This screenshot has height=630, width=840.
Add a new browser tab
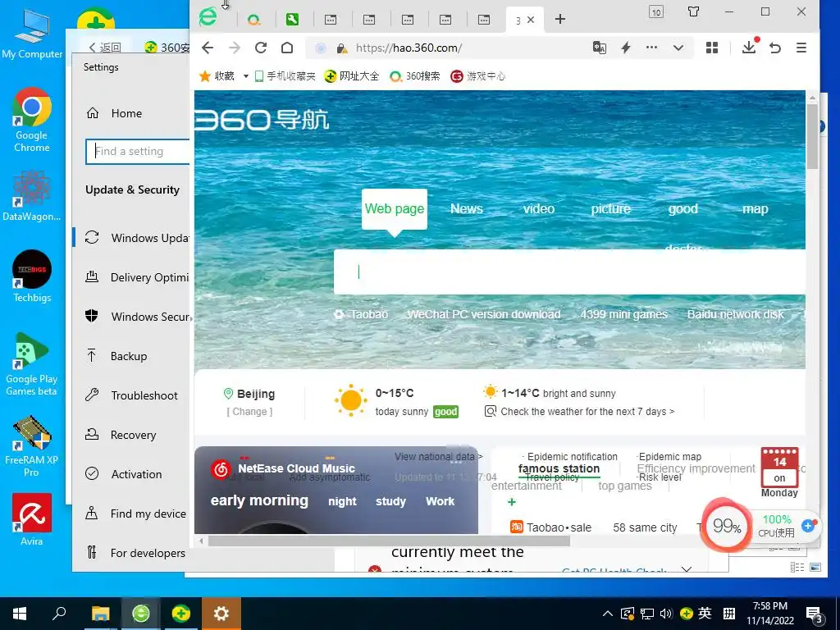pyautogui.click(x=559, y=20)
